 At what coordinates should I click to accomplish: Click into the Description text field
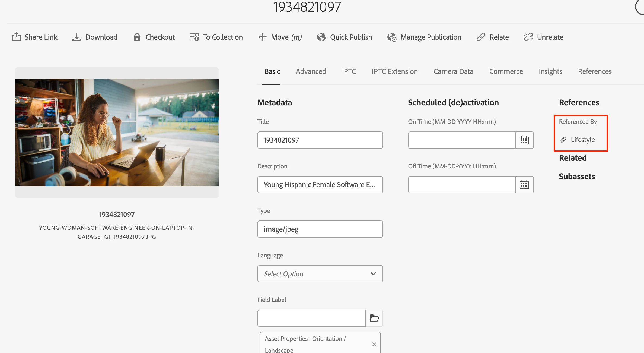(320, 185)
